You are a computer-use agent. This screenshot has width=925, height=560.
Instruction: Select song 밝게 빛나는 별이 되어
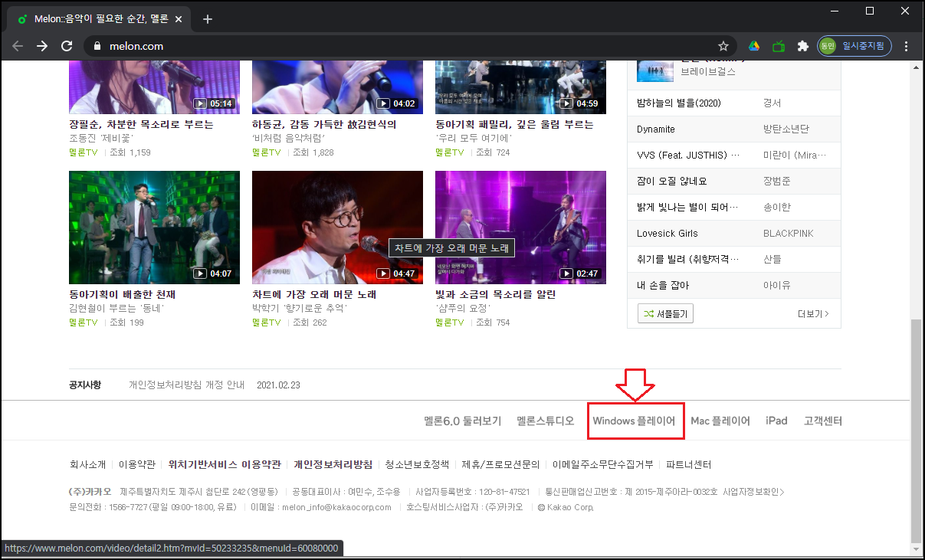click(687, 207)
